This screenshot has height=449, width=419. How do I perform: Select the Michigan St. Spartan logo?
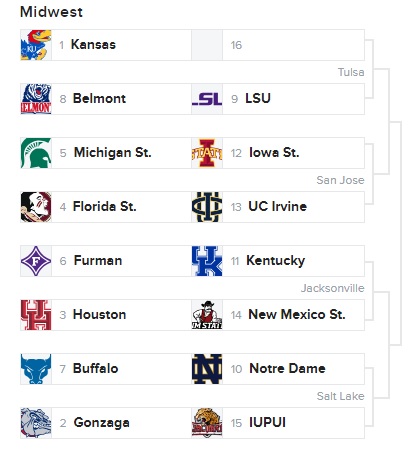click(36, 153)
